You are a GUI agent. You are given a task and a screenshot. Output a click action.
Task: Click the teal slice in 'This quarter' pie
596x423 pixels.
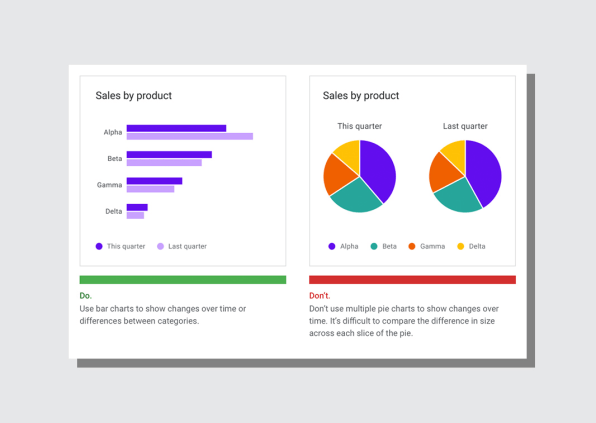click(x=355, y=196)
